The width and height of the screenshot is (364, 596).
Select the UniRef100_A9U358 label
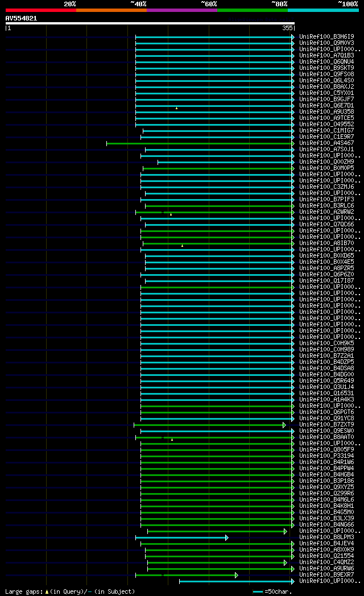tap(326, 111)
